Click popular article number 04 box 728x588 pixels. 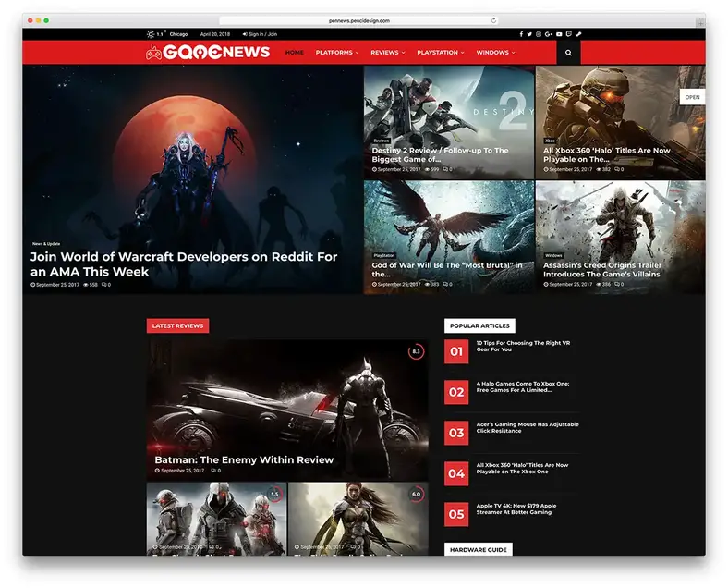coord(456,473)
